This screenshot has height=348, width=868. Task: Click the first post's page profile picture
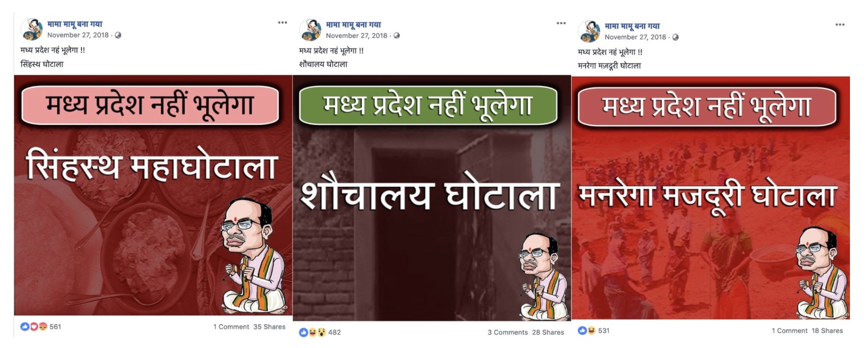point(32,29)
